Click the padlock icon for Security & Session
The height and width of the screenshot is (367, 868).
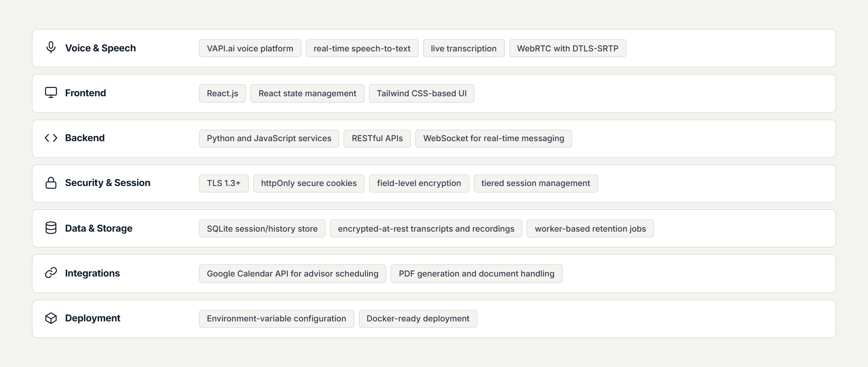click(x=51, y=183)
